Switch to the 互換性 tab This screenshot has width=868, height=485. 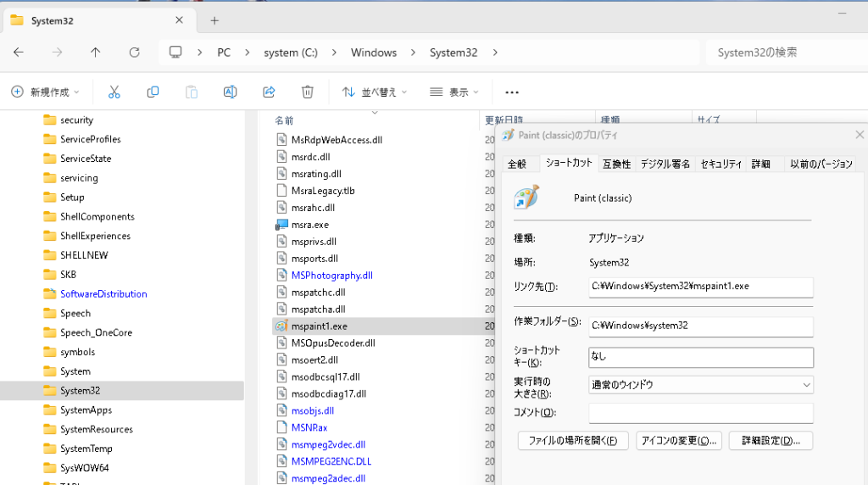617,164
